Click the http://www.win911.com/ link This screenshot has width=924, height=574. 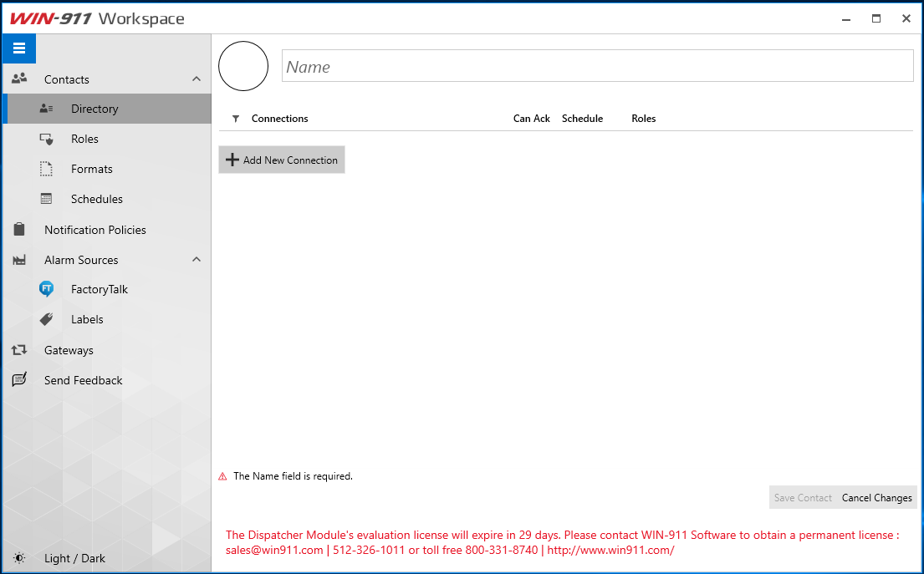click(x=610, y=550)
